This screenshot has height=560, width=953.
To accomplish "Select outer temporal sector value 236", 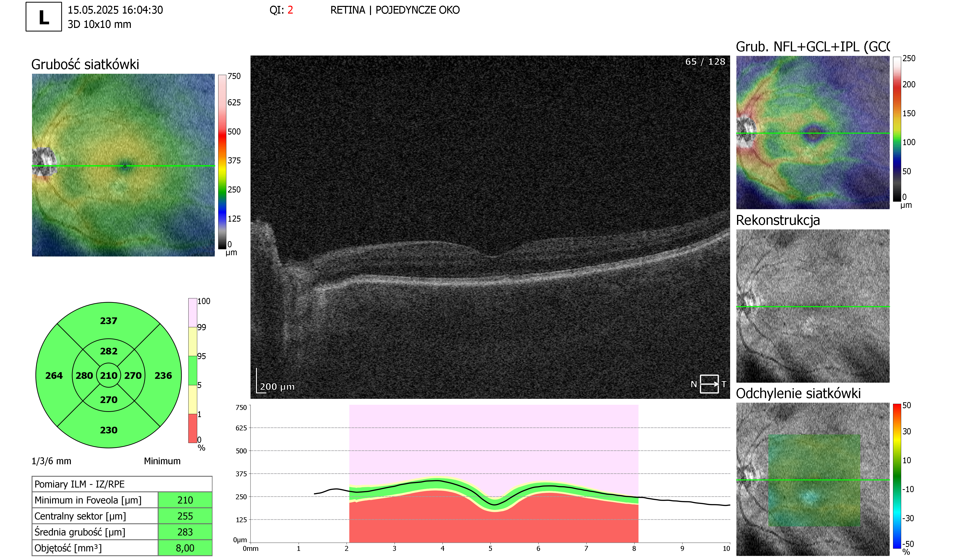I will coord(163,375).
